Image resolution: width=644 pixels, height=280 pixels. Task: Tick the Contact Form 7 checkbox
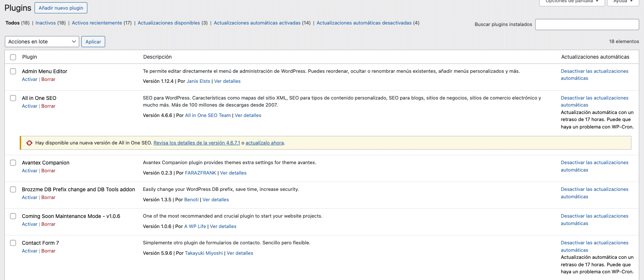point(13,243)
